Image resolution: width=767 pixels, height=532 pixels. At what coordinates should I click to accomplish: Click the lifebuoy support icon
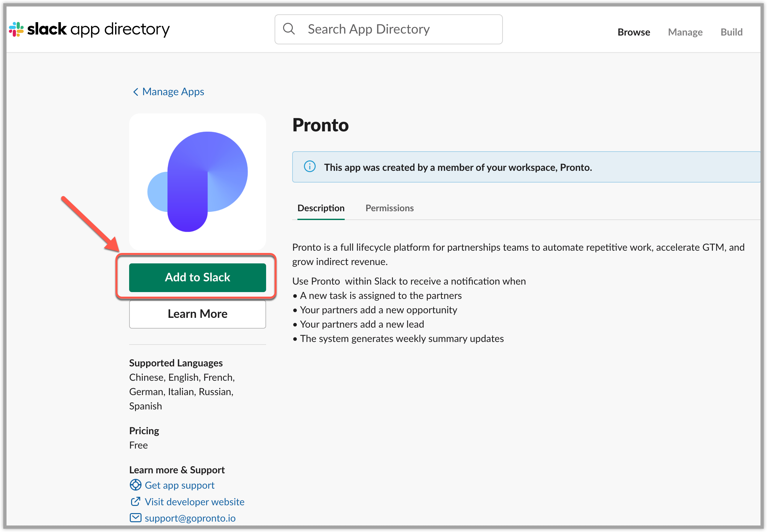135,485
